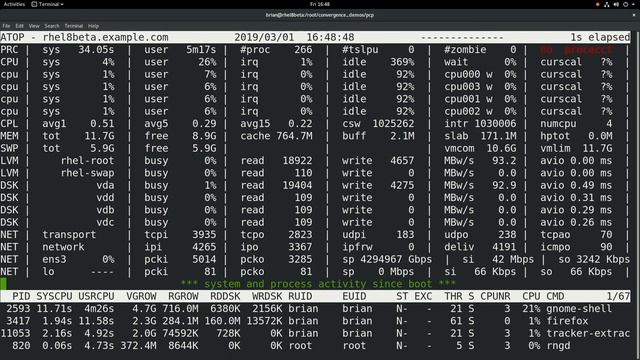
Task: Click deliv value 4191
Action: pos(504,247)
